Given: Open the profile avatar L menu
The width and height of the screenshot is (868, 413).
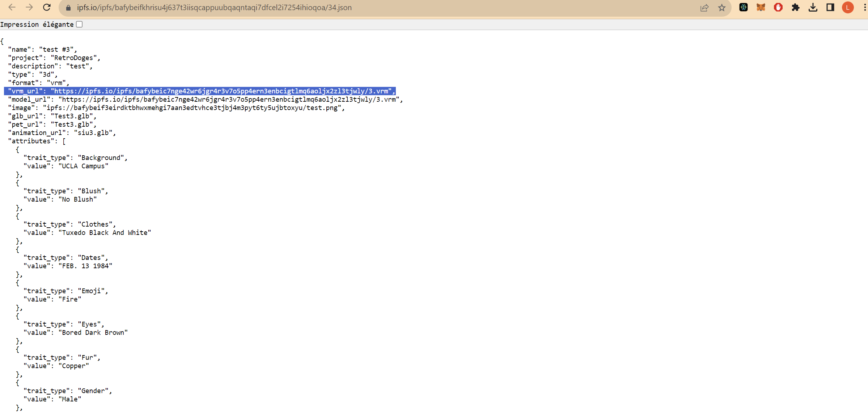Looking at the screenshot, I should pyautogui.click(x=848, y=7).
